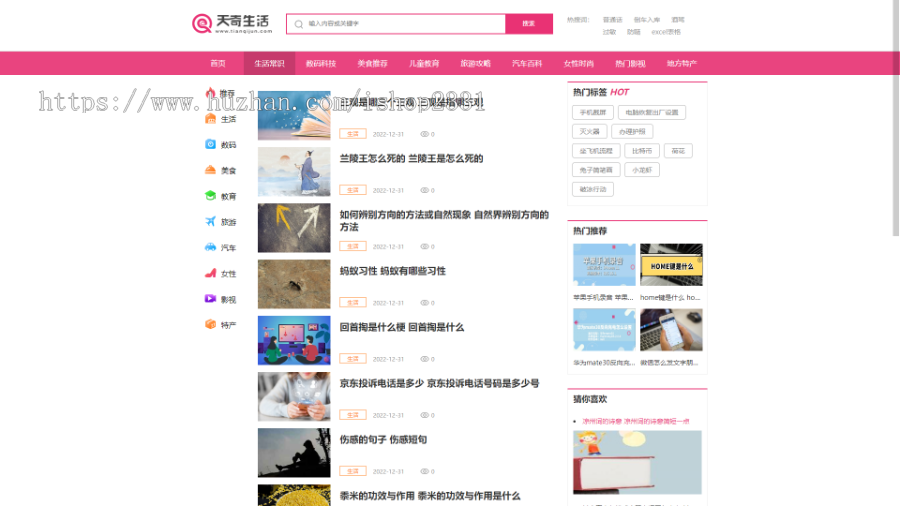
Task: Switch to the 汽车百科 nav tab
Action: click(x=527, y=64)
